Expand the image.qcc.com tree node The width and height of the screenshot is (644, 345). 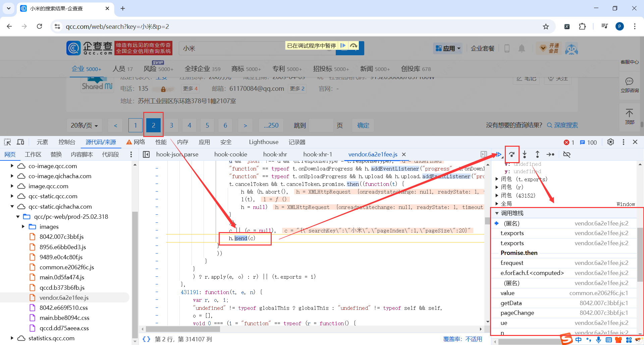coord(12,186)
